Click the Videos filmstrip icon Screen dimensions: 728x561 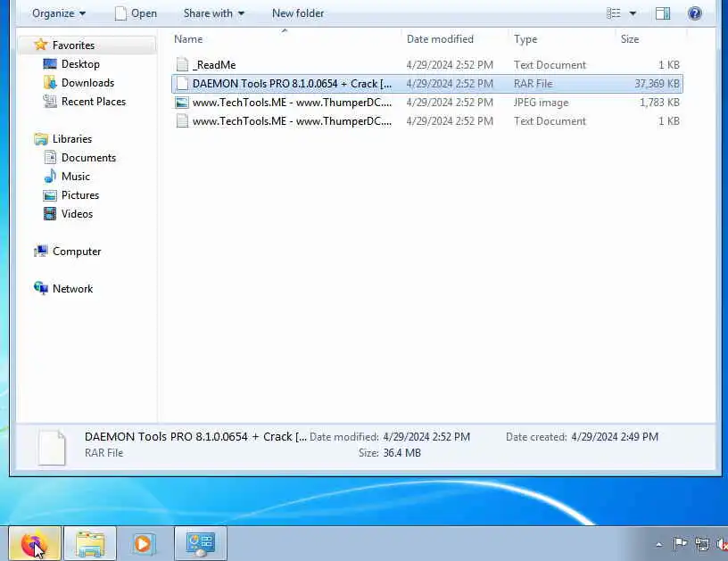pos(50,213)
